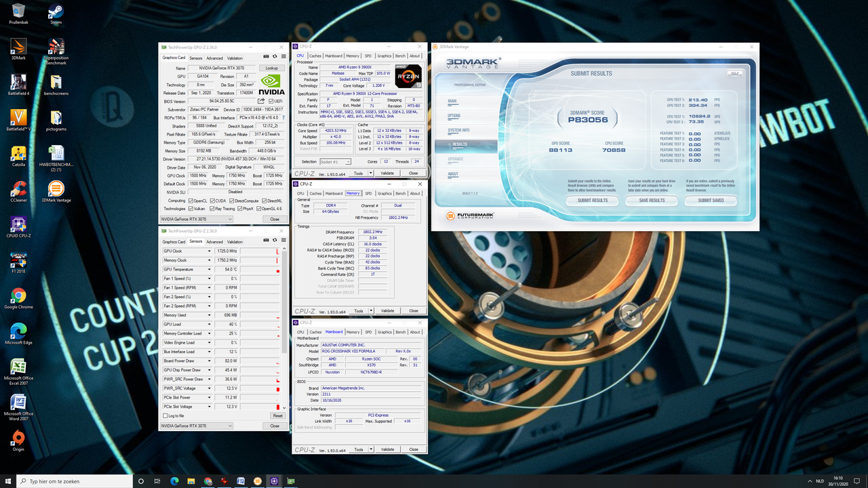
Task: Click the Task View icon on the taskbar
Action: point(157,481)
